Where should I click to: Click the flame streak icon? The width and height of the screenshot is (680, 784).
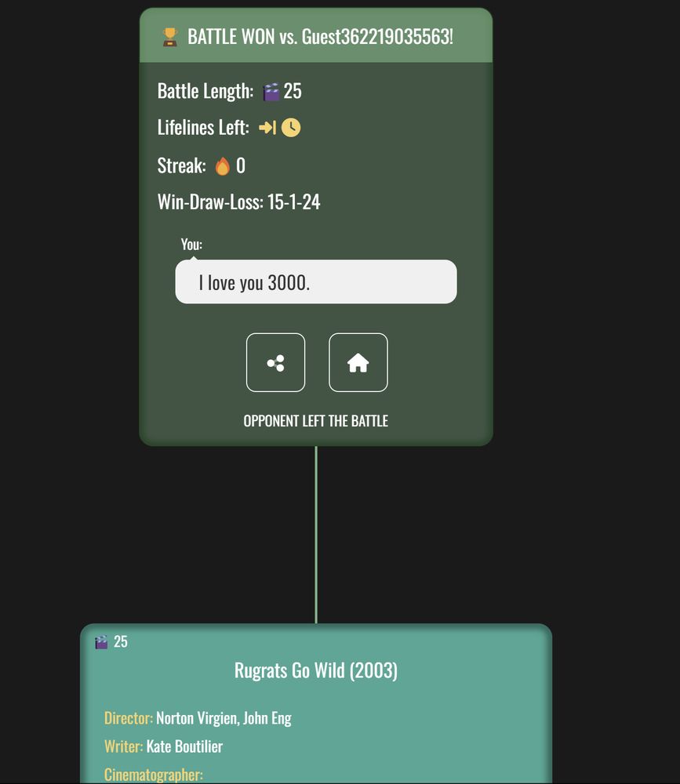(x=223, y=166)
